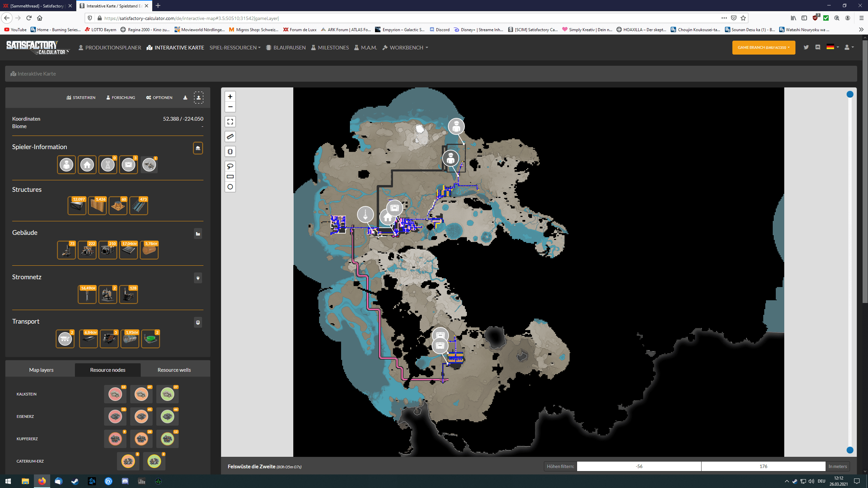The width and height of the screenshot is (868, 488).
Task: Open Steam from Windows taskbar
Action: 75,481
